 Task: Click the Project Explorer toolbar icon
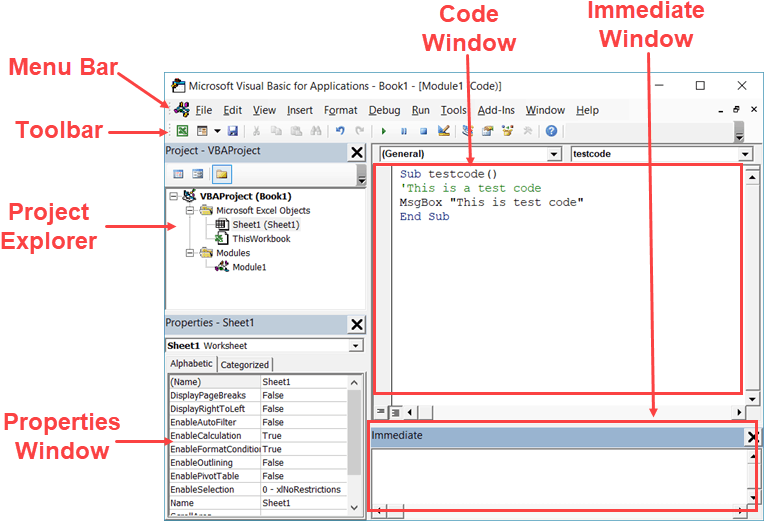pos(468,131)
